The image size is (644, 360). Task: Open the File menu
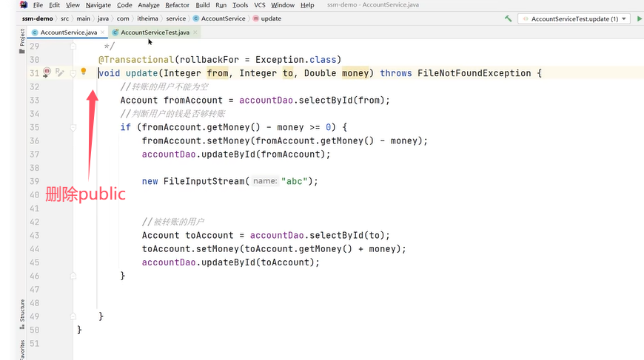[38, 5]
